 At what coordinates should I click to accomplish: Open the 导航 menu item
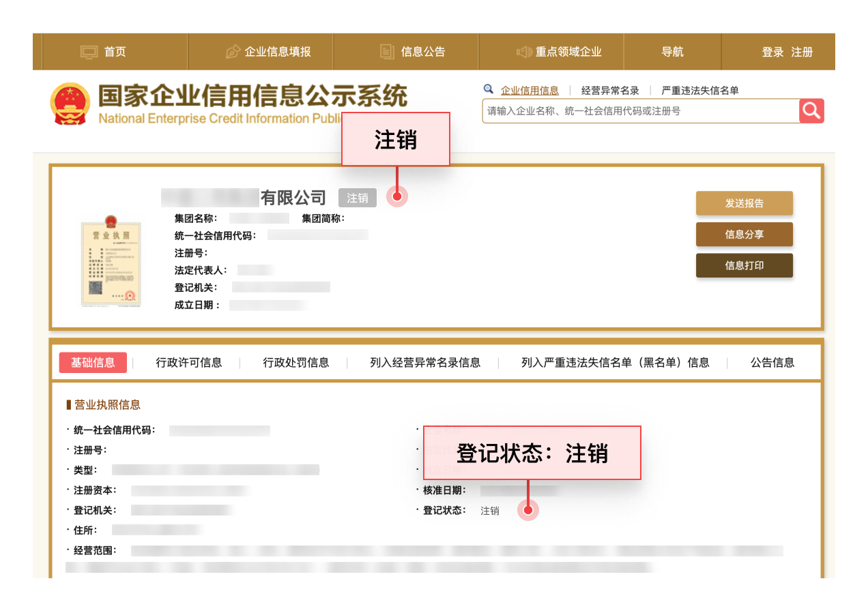672,52
